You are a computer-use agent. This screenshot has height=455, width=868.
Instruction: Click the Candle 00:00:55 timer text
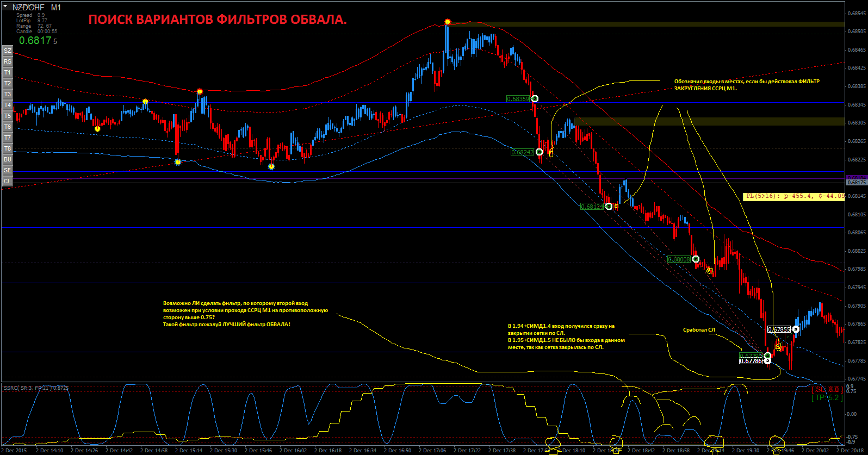click(36, 32)
